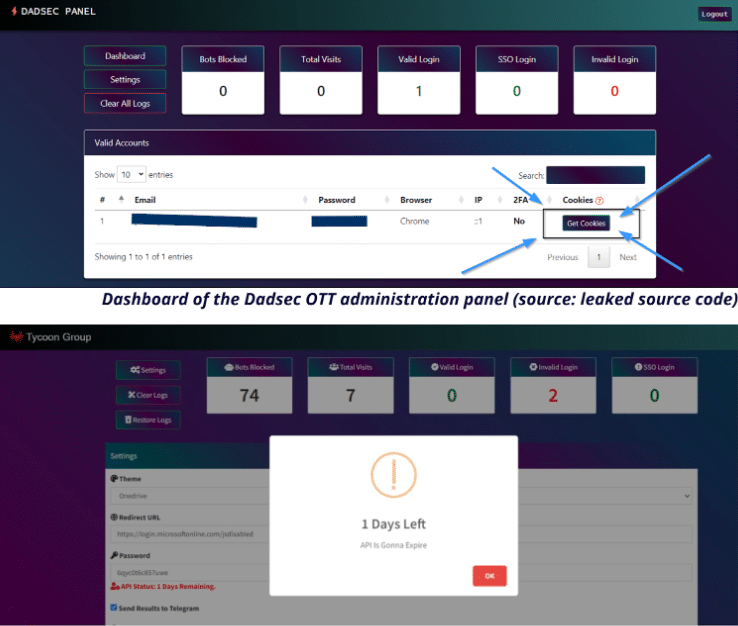Click the Tycoon Total Visits people icon
The width and height of the screenshot is (738, 626).
(334, 367)
